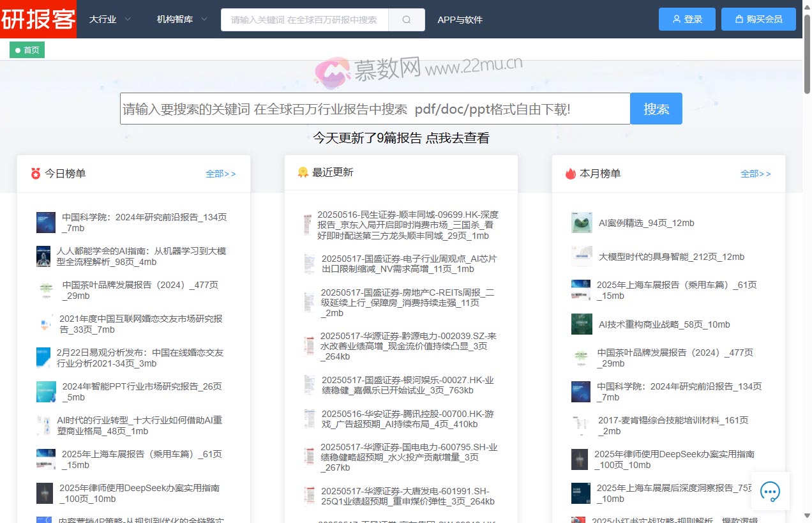Open 全部>> beside 本月榜单
812x523 pixels.
[x=756, y=173]
